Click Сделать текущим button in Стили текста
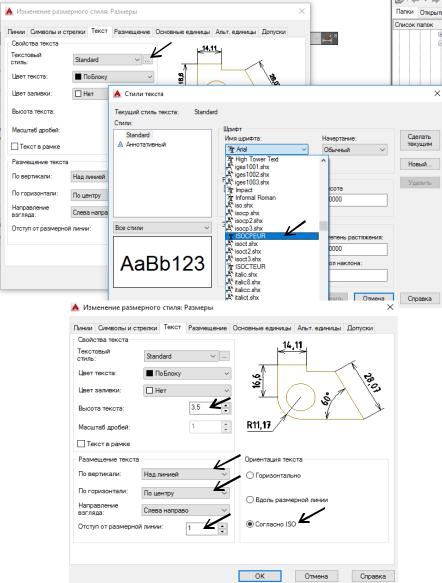Image resolution: width=442 pixels, height=583 pixels. click(420, 140)
